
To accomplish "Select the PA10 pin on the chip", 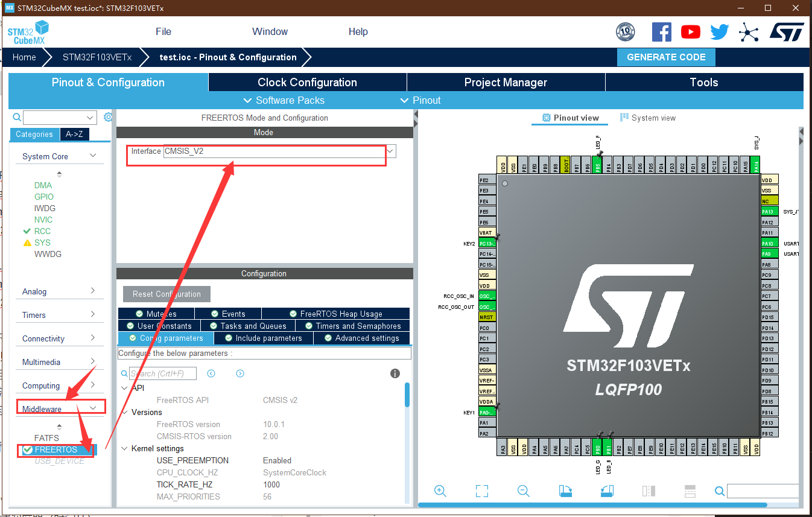I will [769, 244].
